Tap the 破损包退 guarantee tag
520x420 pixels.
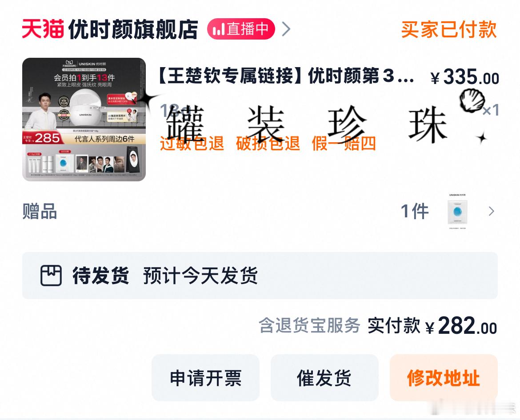(x=268, y=144)
